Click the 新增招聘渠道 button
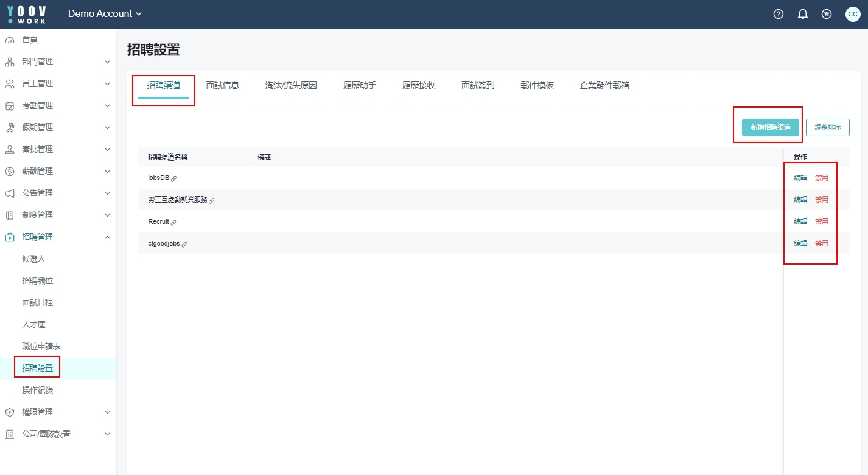Image resolution: width=868 pixels, height=475 pixels. point(770,127)
